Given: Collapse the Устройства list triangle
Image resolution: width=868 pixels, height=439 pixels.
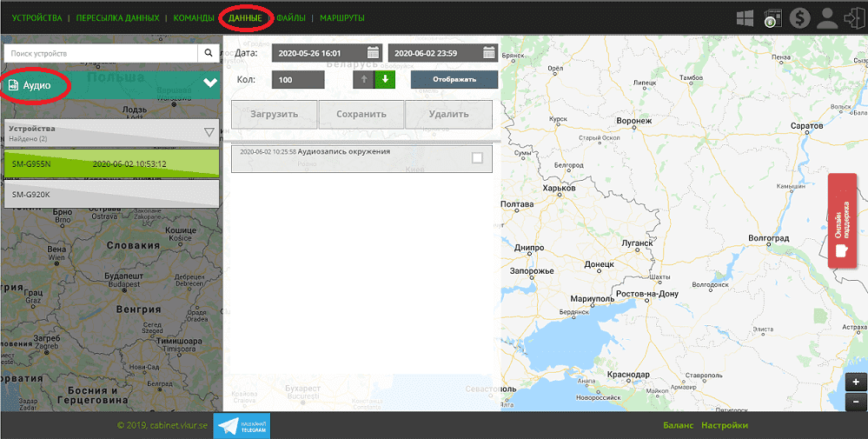Looking at the screenshot, I should (209, 132).
